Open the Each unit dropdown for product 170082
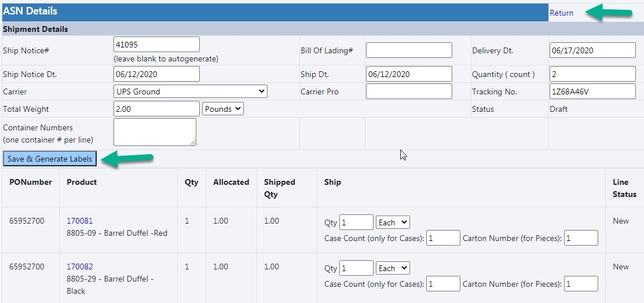The width and height of the screenshot is (644, 303). pos(393,268)
